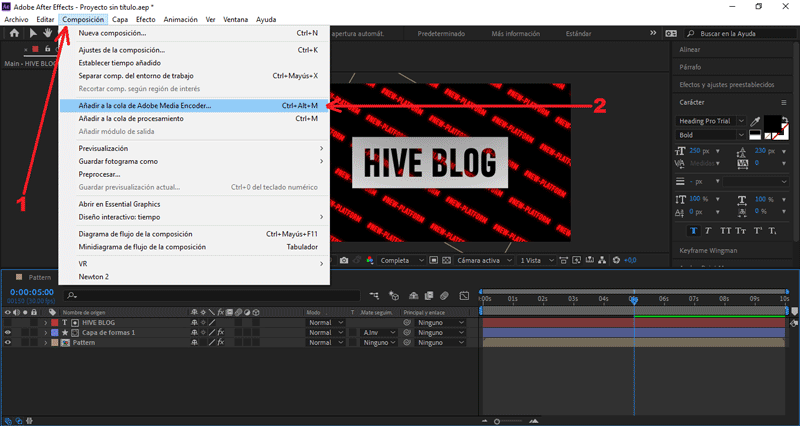
Task: Switch to the Estándar workspace
Action: tap(579, 34)
